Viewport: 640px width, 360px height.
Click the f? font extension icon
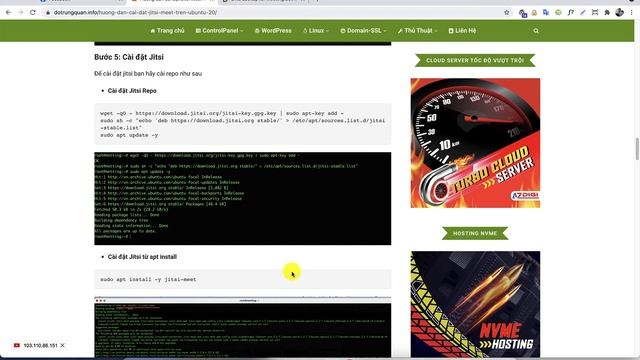(x=571, y=12)
